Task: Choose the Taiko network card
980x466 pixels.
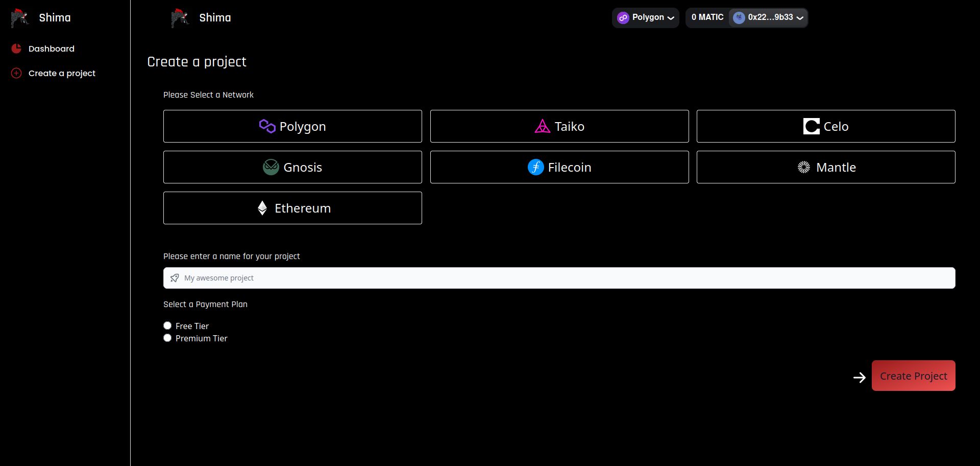Action: [x=559, y=126]
